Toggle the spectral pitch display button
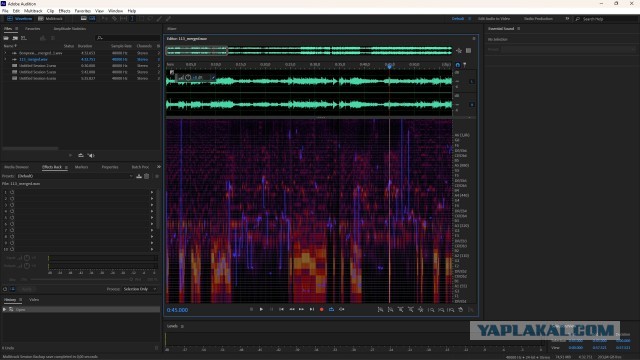 tap(92, 19)
